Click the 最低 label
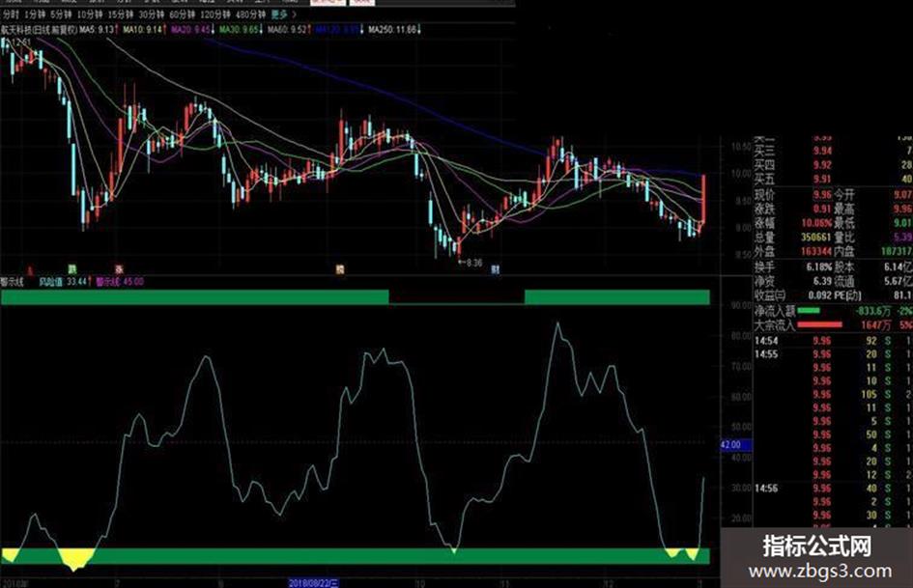 coord(844,223)
